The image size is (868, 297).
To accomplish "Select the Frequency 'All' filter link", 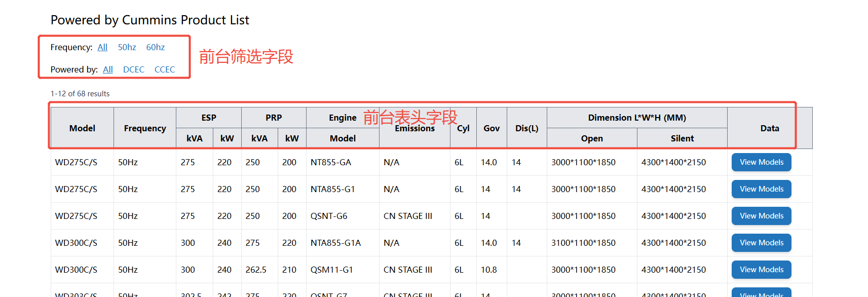I will pos(102,47).
